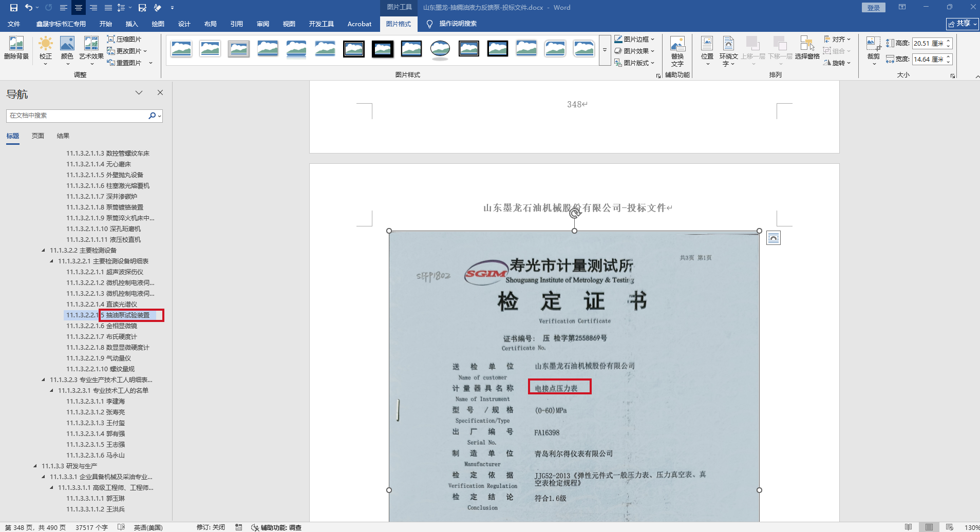The width and height of the screenshot is (980, 532).
Task: Open the 图片边框 picture border dropdown
Action: coord(635,39)
